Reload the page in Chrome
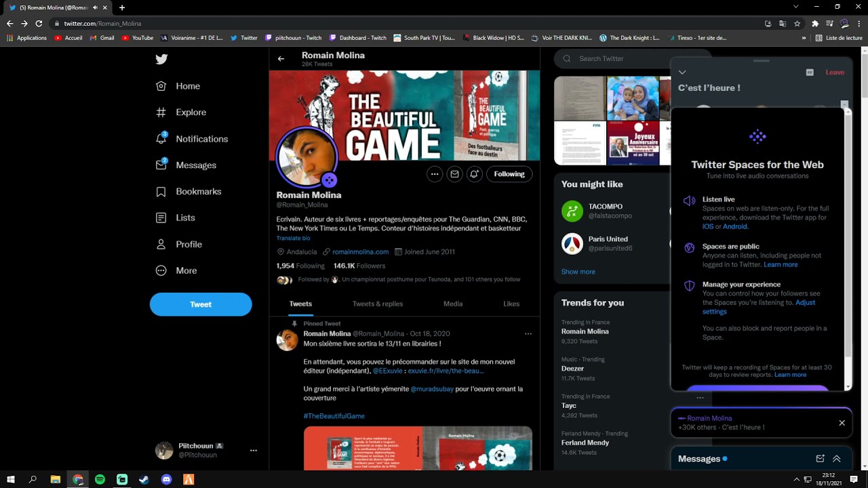This screenshot has height=488, width=868. coord(39,23)
